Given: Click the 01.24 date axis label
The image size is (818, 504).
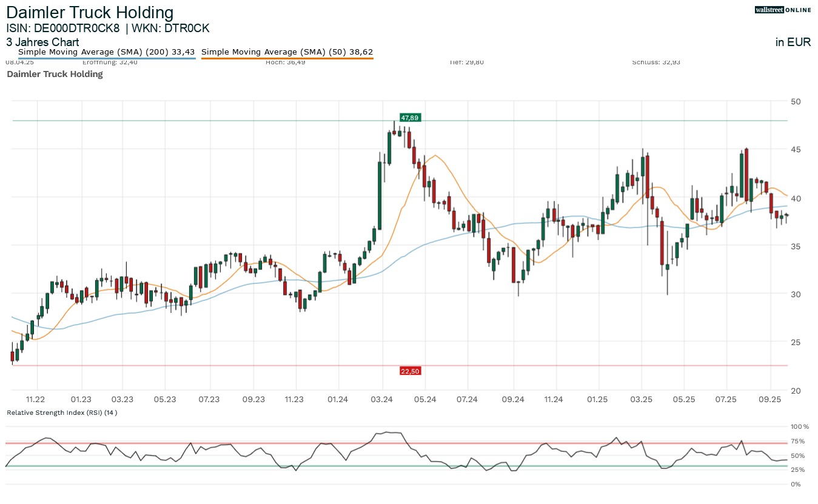Looking at the screenshot, I should pos(338,399).
